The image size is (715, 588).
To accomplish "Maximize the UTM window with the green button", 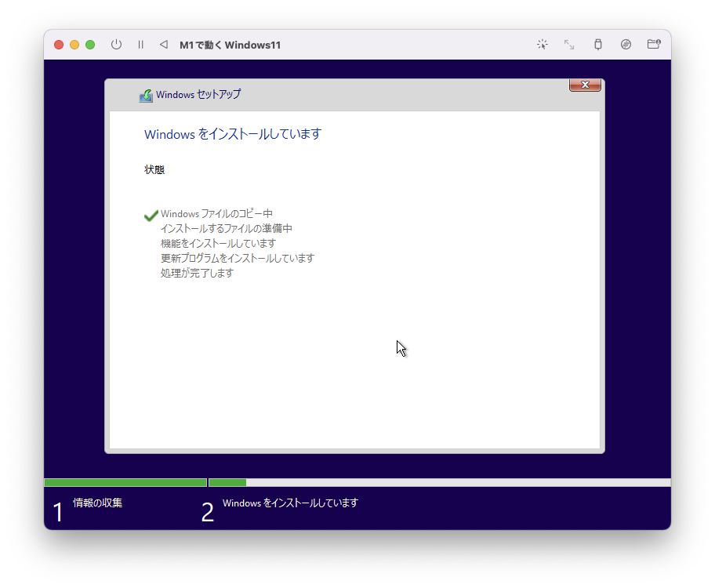I will coord(90,45).
